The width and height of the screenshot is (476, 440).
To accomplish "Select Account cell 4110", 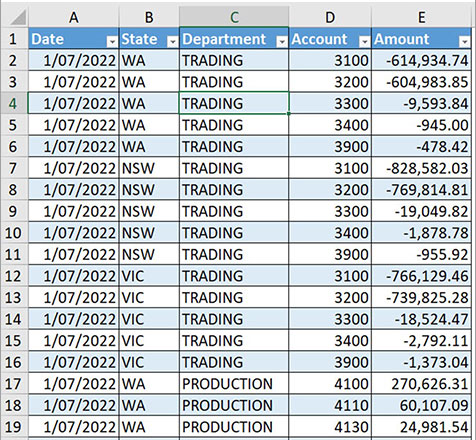I will coord(330,405).
